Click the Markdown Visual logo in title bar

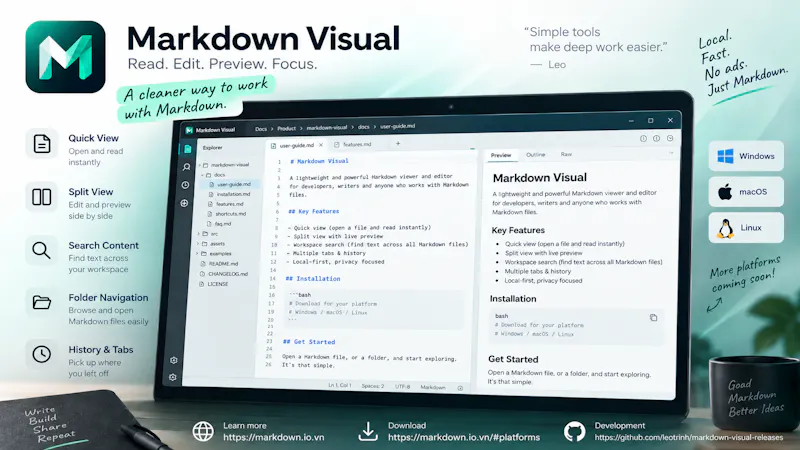coord(189,130)
